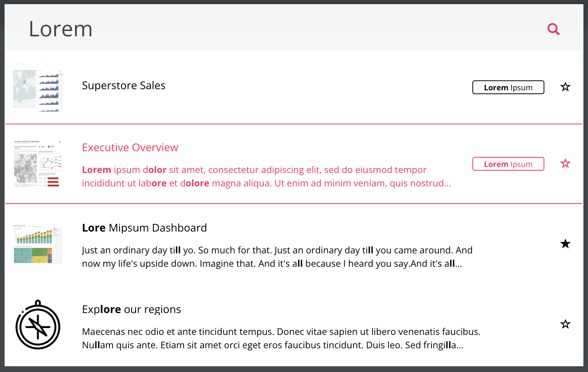Open the Lore Mipsum Dashboard title
This screenshot has width=588, height=372.
(144, 228)
